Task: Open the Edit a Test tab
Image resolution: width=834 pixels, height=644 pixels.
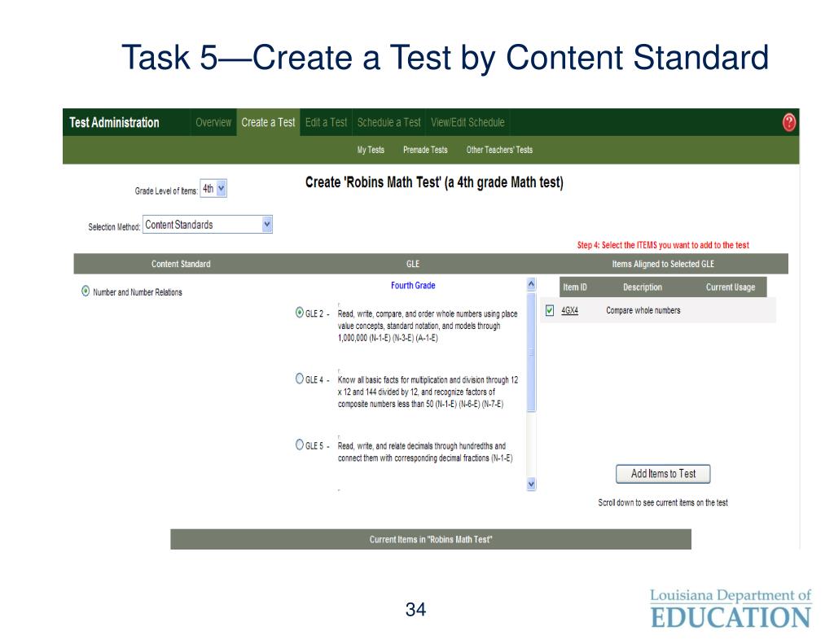Action: click(326, 122)
